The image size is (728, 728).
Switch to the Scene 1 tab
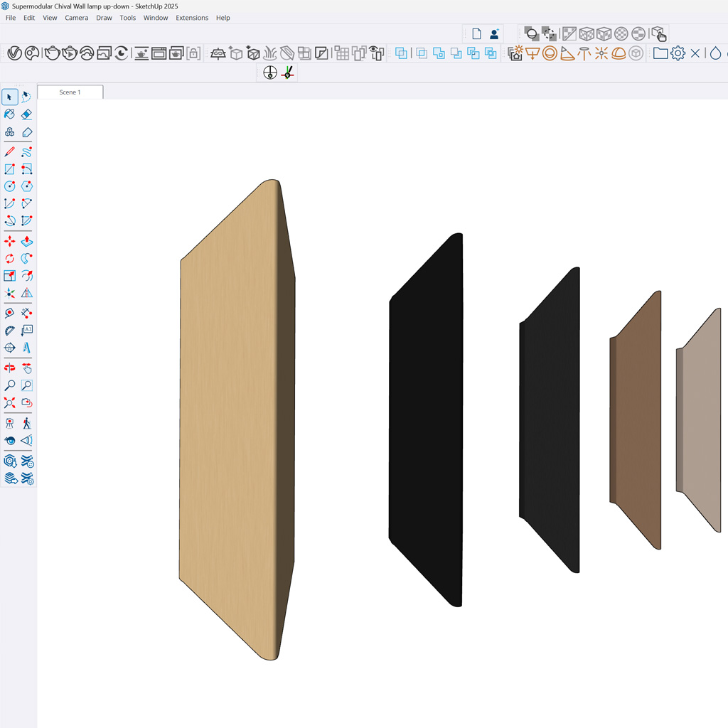[70, 92]
